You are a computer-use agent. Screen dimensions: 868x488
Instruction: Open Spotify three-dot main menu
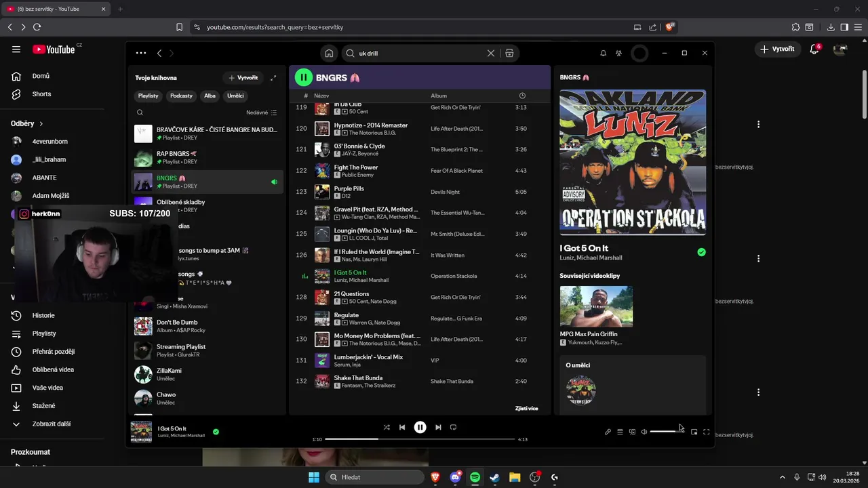point(140,53)
